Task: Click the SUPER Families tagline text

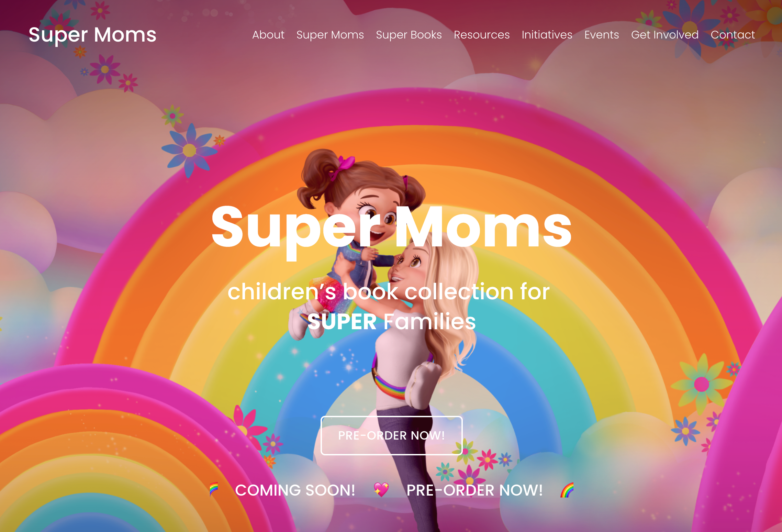Action: pos(392,322)
